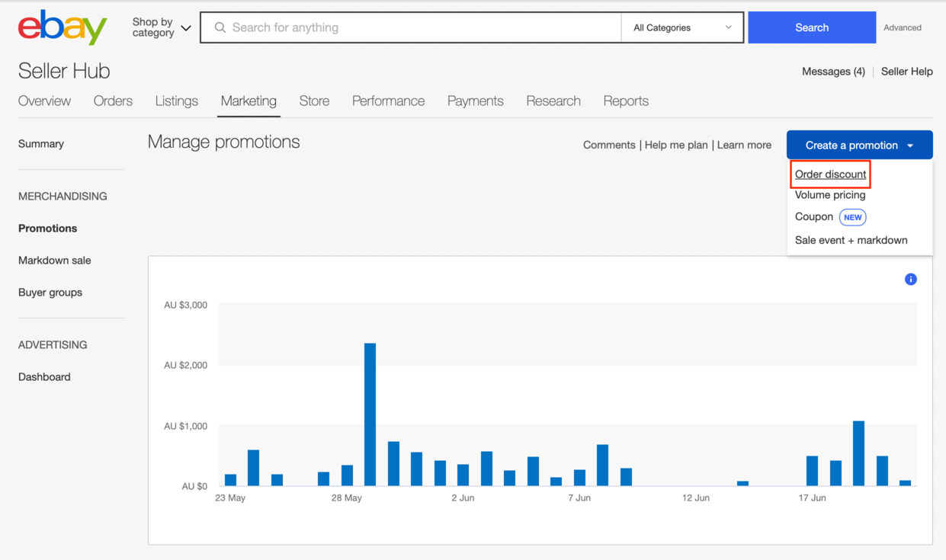The image size is (946, 560).
Task: Open the Research tab
Action: coord(553,101)
